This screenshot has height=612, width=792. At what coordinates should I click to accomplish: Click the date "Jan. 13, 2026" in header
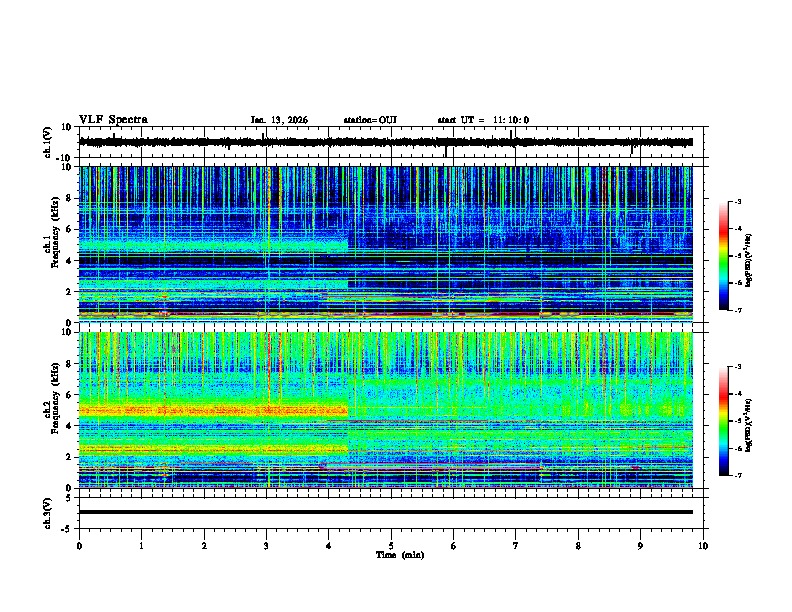pyautogui.click(x=279, y=120)
